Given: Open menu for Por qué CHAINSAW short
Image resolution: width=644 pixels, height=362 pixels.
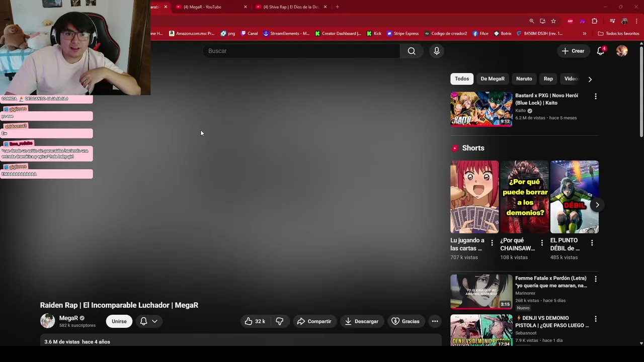Looking at the screenshot, I should point(542,243).
